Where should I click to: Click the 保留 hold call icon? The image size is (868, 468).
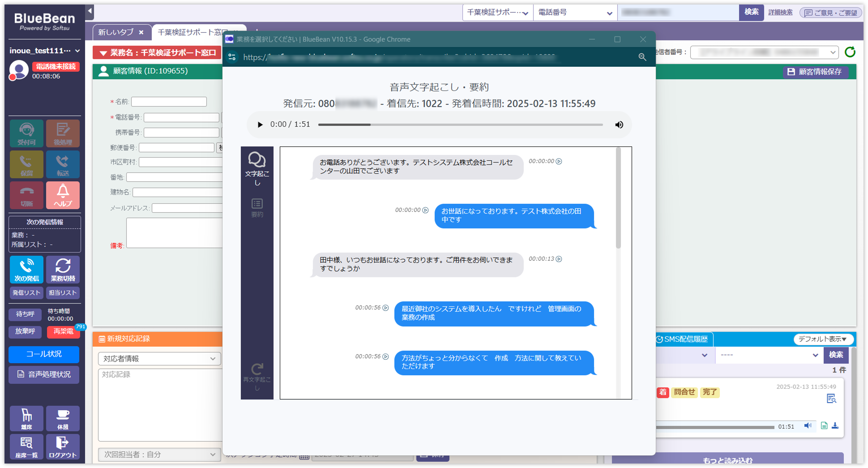click(26, 164)
